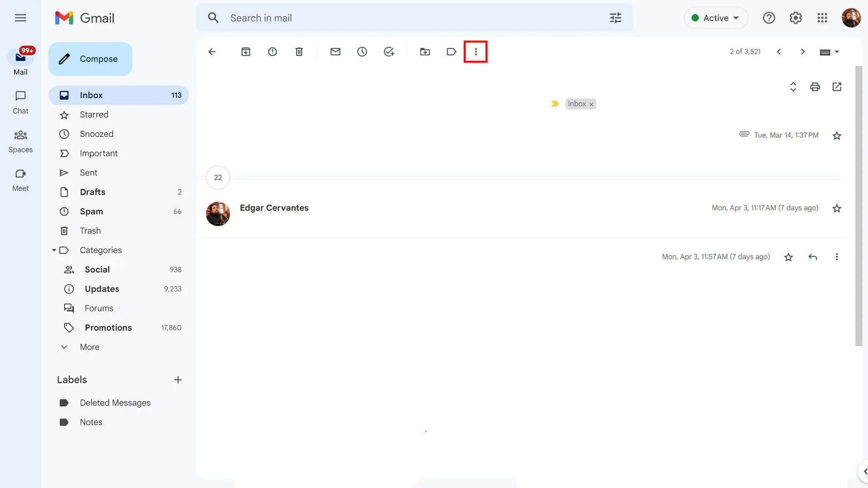Click Edgar Cervantes sender avatar

tap(218, 214)
